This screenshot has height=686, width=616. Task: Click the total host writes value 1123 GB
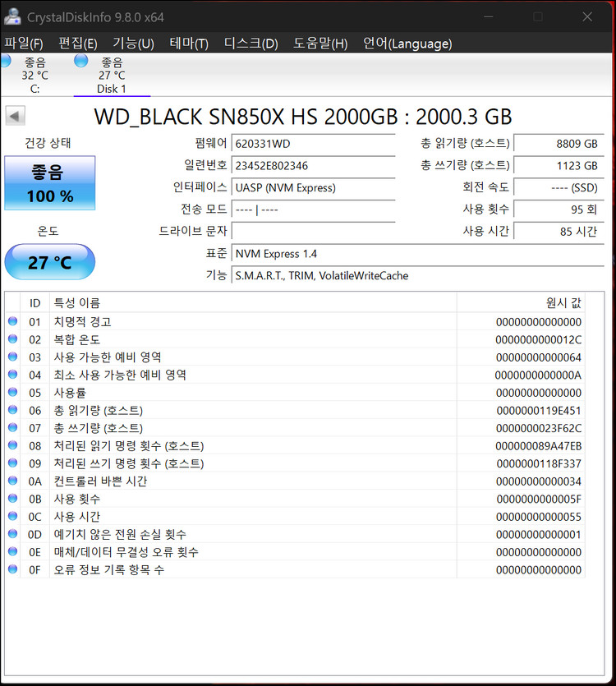(559, 165)
